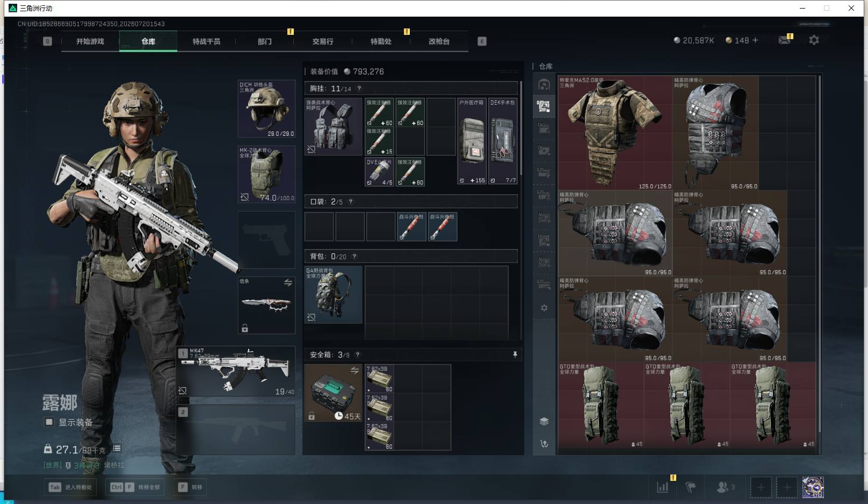Click the first squad plus slot
868x504 pixels.
tap(761, 487)
